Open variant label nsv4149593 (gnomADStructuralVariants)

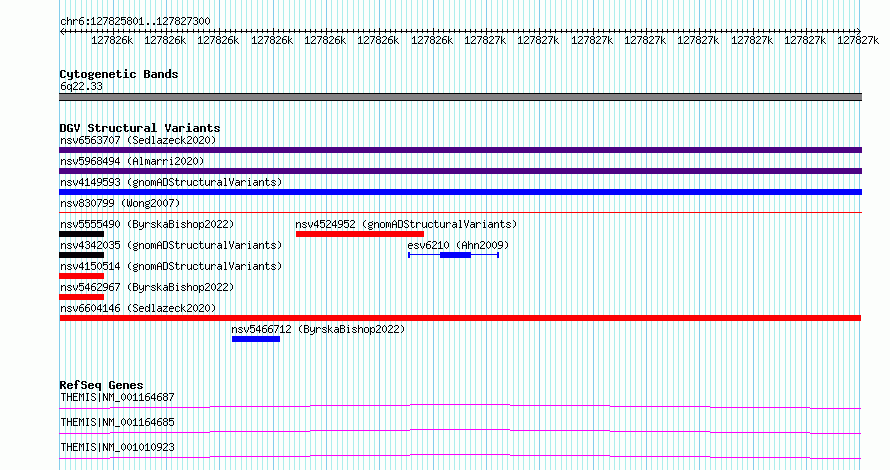(x=171, y=182)
